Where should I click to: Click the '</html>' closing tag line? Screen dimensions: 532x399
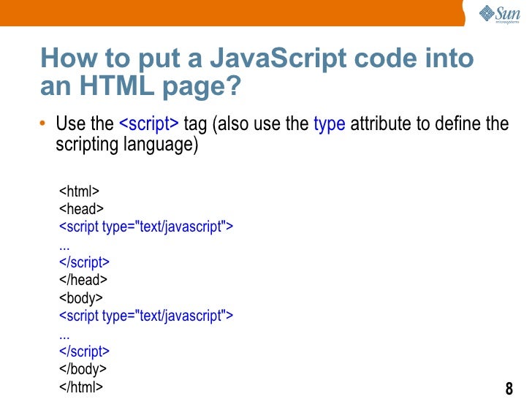pyautogui.click(x=80, y=387)
